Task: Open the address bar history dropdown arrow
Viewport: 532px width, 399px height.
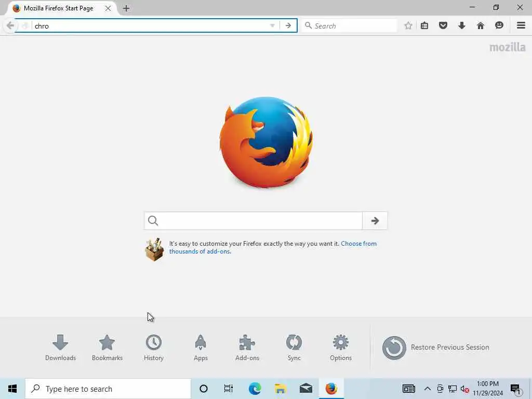Action: [x=272, y=26]
